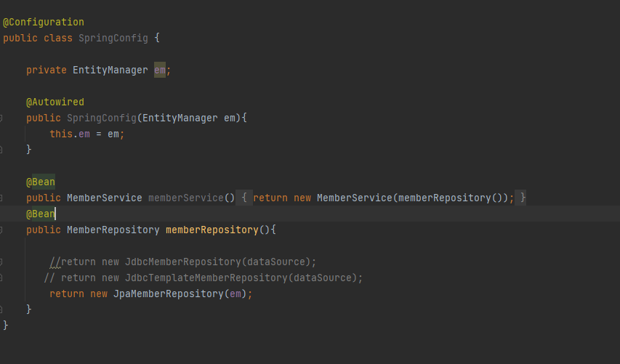
Task: Click the highlighted @Bean above memberService
Action: coord(41,182)
